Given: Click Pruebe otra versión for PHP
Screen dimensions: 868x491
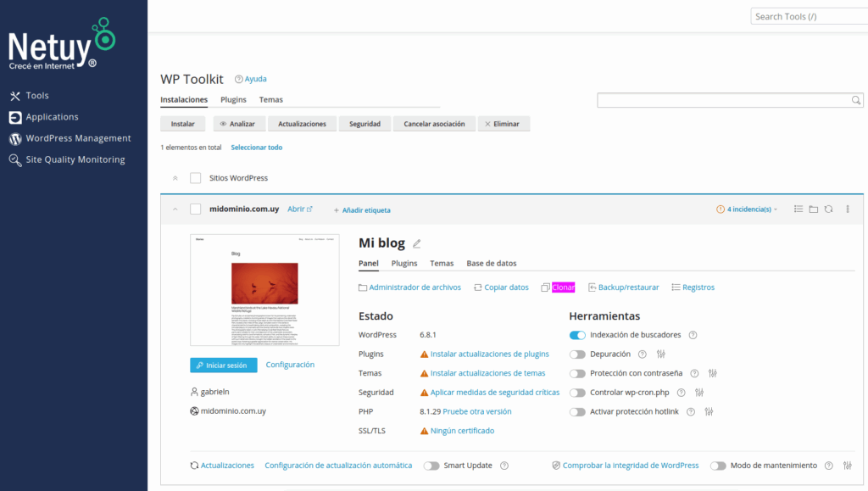Looking at the screenshot, I should [477, 412].
